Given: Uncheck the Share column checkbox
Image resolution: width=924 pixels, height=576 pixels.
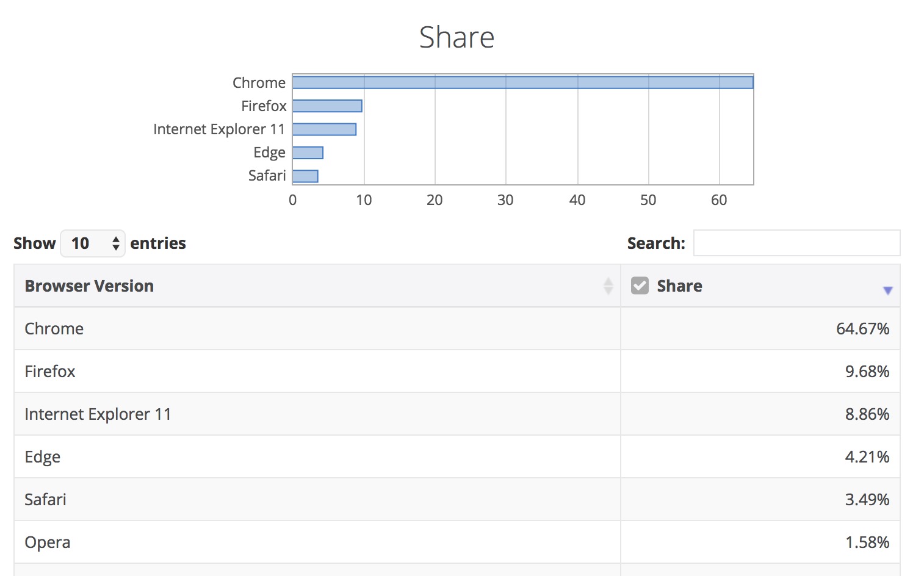Looking at the screenshot, I should 640,286.
